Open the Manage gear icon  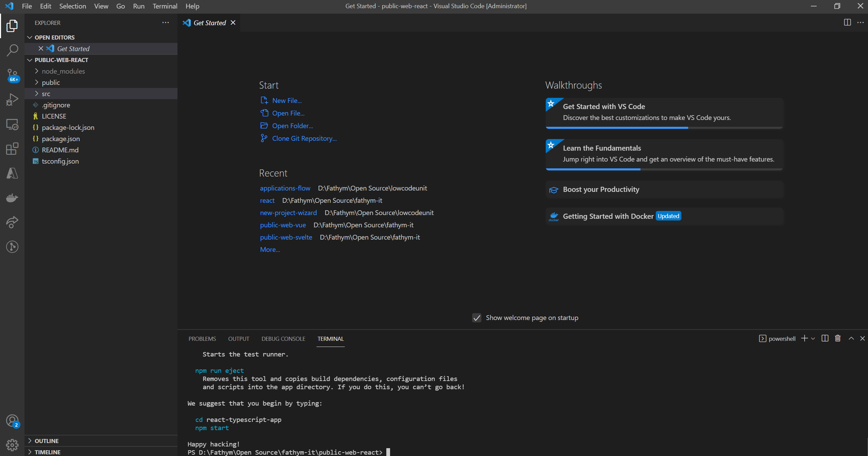(12, 445)
